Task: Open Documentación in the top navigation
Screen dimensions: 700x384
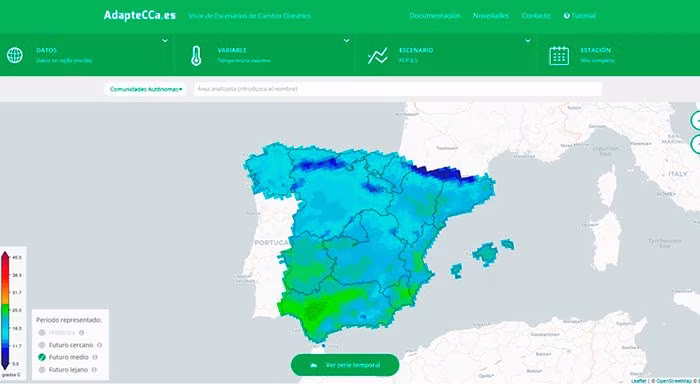Action: click(x=435, y=16)
